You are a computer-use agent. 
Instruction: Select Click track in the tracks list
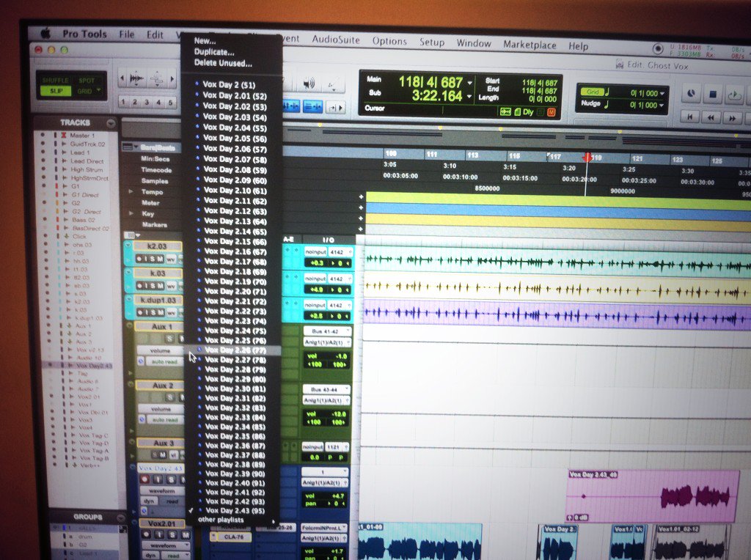point(79,237)
